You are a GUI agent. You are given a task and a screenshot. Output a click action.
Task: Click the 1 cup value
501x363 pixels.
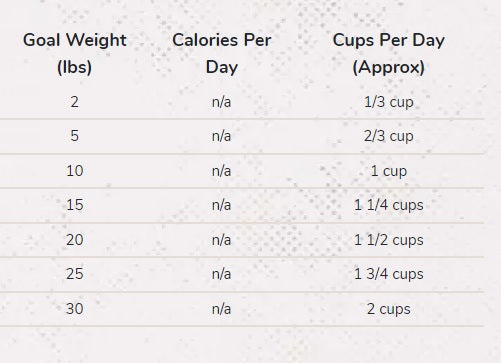(x=389, y=171)
